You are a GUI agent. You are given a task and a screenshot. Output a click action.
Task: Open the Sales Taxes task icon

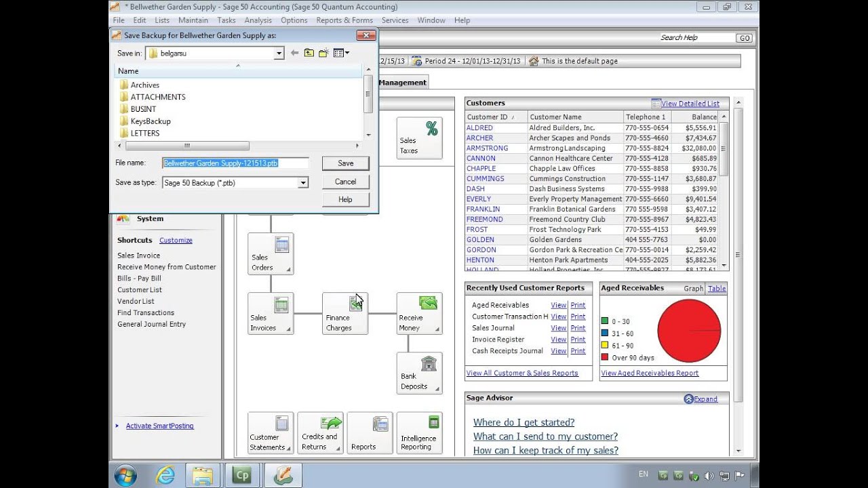[419, 138]
